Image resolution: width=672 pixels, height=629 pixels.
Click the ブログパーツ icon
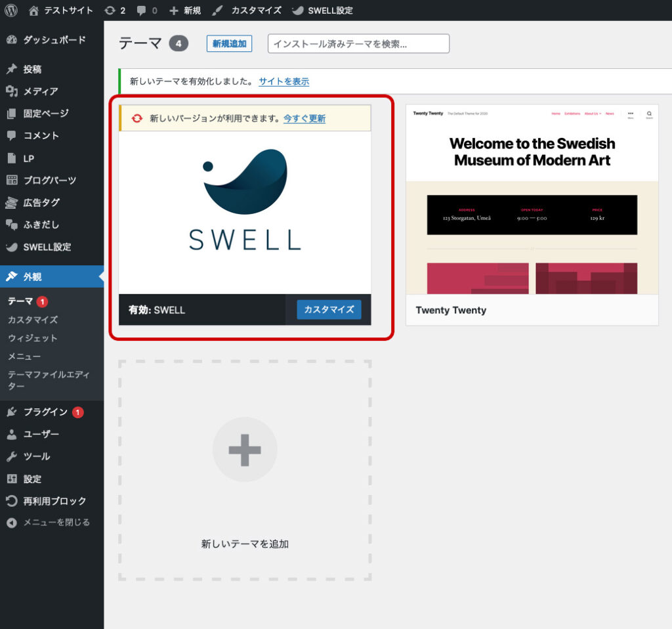pyautogui.click(x=12, y=180)
